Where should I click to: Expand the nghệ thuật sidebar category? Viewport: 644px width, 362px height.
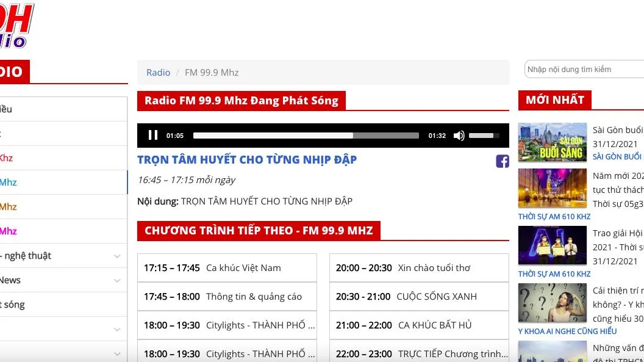tap(117, 255)
